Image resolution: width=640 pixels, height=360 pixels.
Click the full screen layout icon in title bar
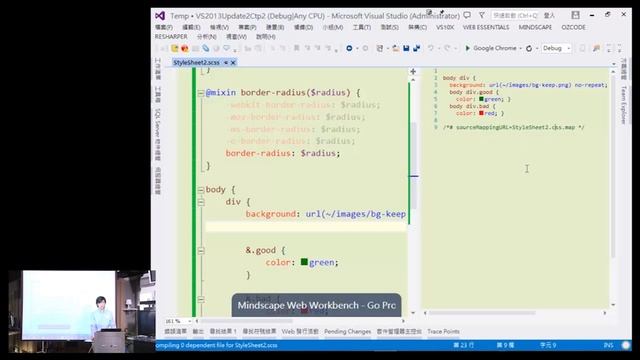576,15
